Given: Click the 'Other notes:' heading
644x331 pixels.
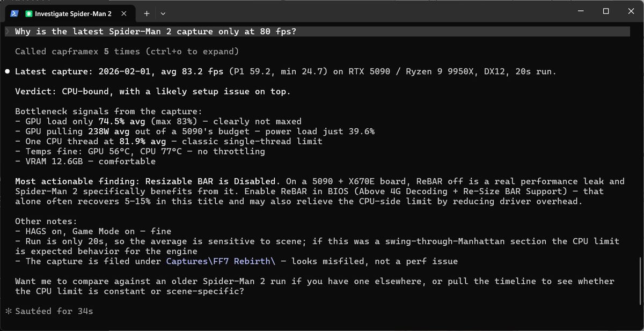Looking at the screenshot, I should (x=46, y=221).
